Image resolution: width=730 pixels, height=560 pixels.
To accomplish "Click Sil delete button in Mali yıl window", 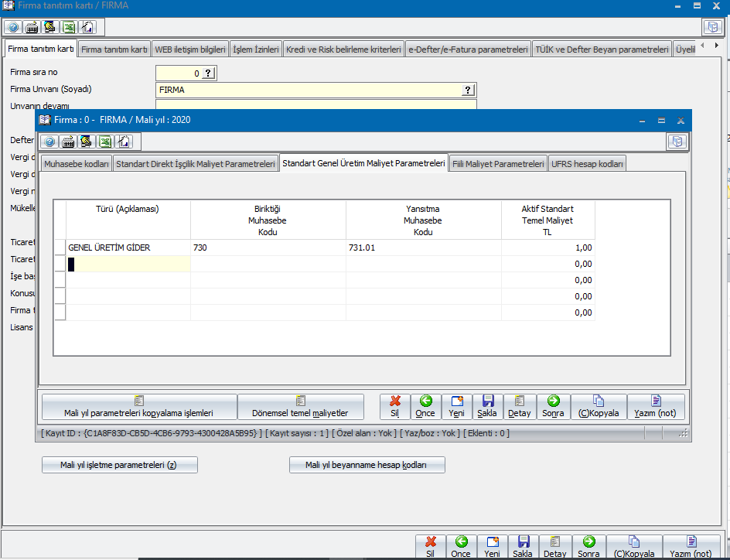I will [x=395, y=407].
